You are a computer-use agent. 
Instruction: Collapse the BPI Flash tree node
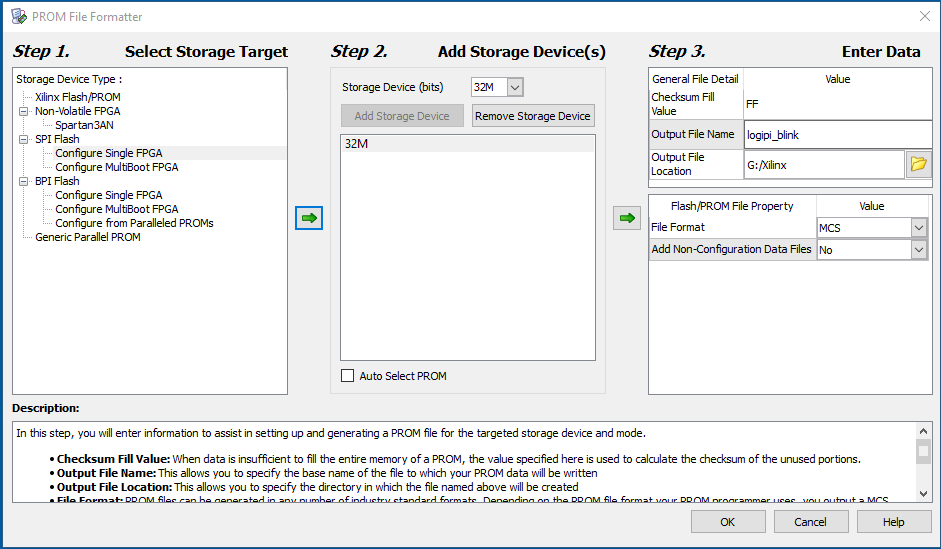[23, 181]
